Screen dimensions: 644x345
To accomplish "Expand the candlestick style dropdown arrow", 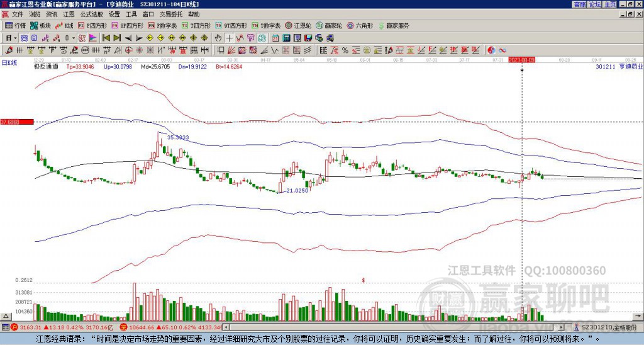I will coord(74,38).
